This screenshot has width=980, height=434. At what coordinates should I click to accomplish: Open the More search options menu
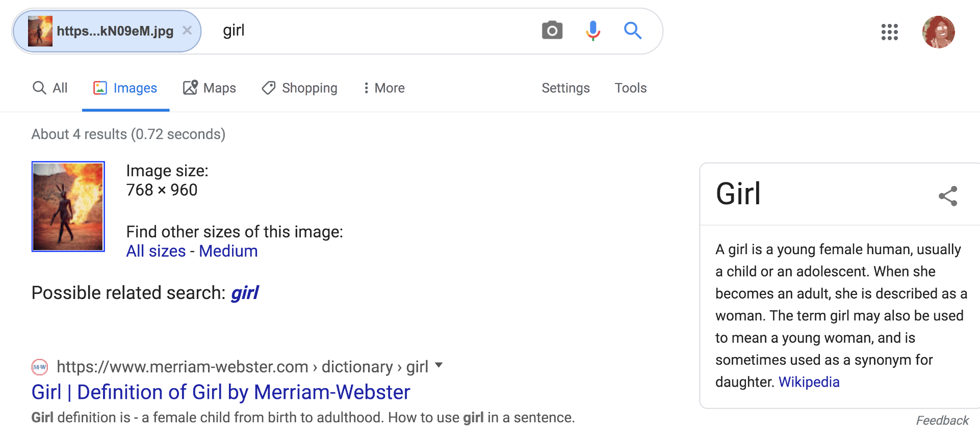pyautogui.click(x=384, y=88)
